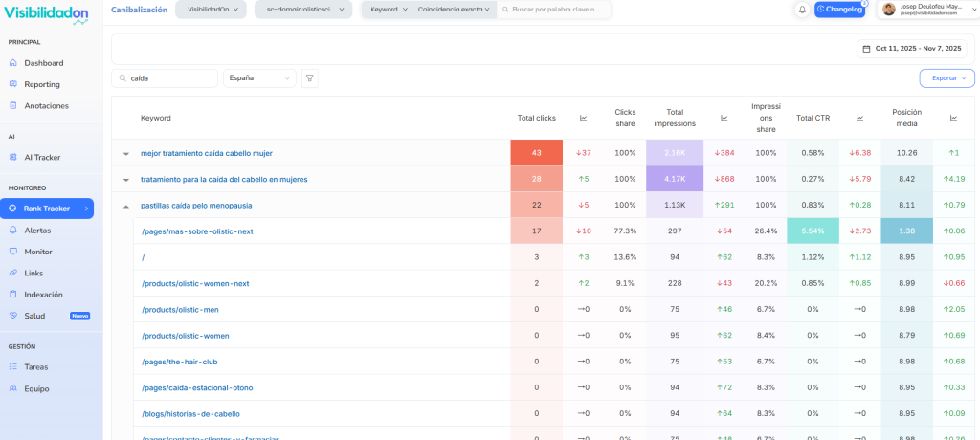Open the Alertas section in sidebar
The image size is (980, 440).
[37, 231]
